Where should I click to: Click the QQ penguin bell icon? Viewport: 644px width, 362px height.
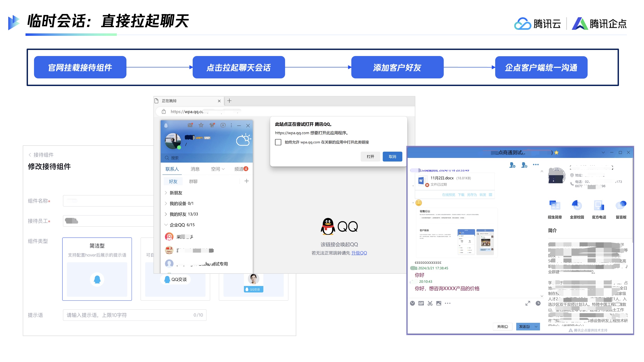166,125
